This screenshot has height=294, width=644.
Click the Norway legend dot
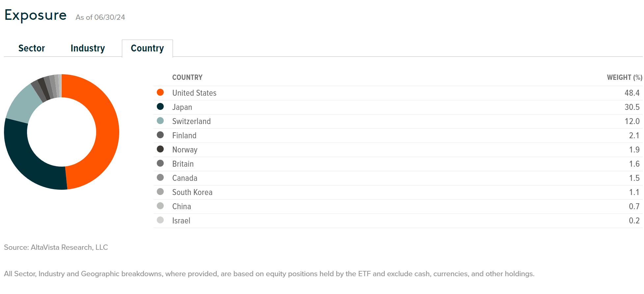pos(161,149)
